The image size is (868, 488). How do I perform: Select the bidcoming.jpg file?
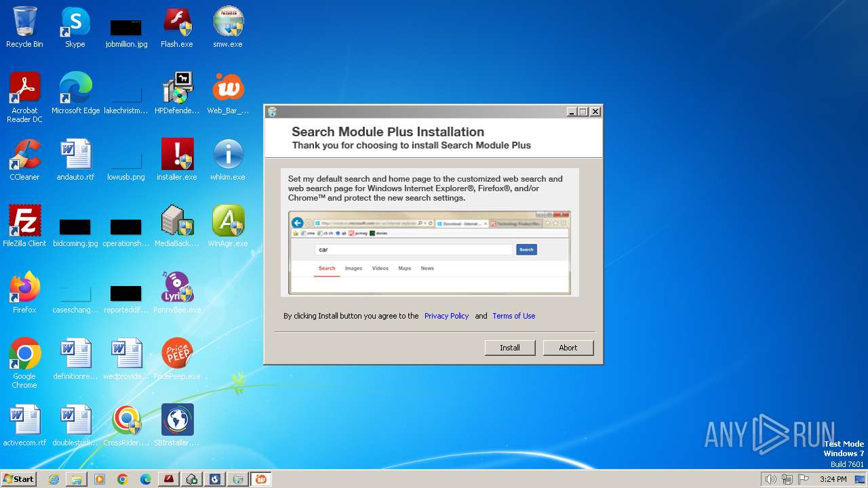click(x=75, y=232)
